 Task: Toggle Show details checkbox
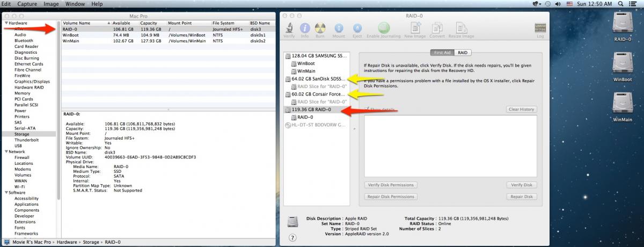368,109
